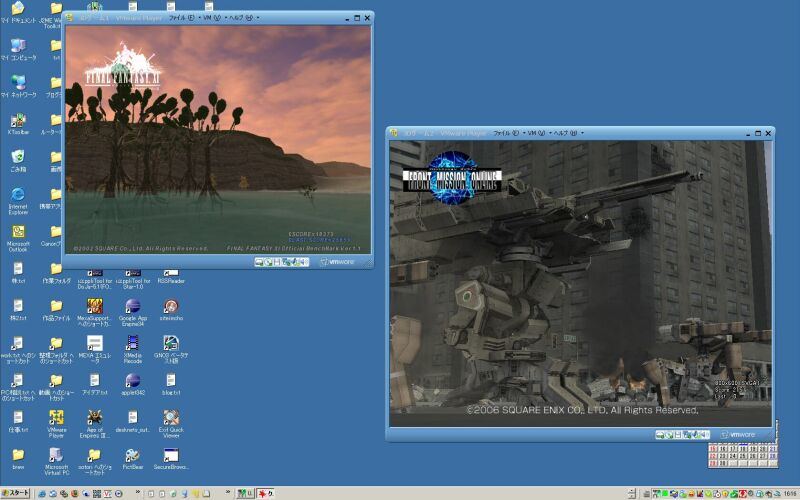800x500 pixels.
Task: Open the 仕事.txt file icon
Action: tap(18, 422)
